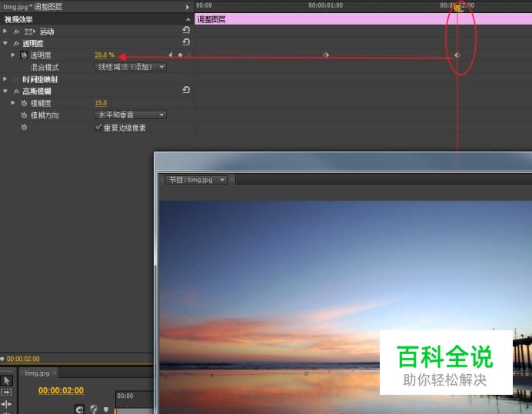Toggle the 运动 fx enable button
Screen dimensions: 532x414
[x=16, y=31]
